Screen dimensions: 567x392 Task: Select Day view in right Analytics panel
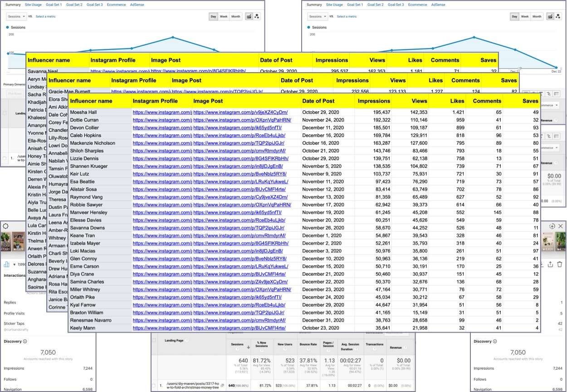[514, 16]
